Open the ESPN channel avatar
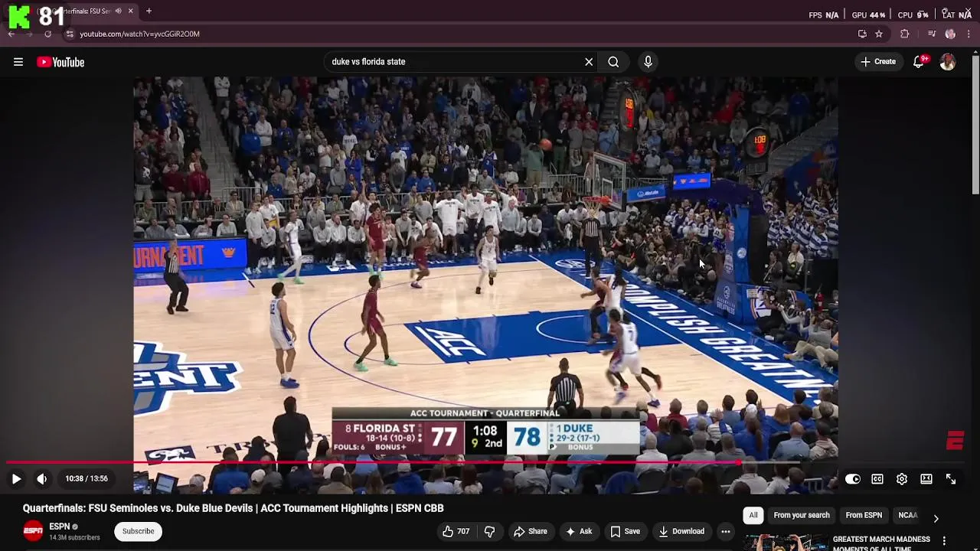Image resolution: width=980 pixels, height=551 pixels. [33, 530]
